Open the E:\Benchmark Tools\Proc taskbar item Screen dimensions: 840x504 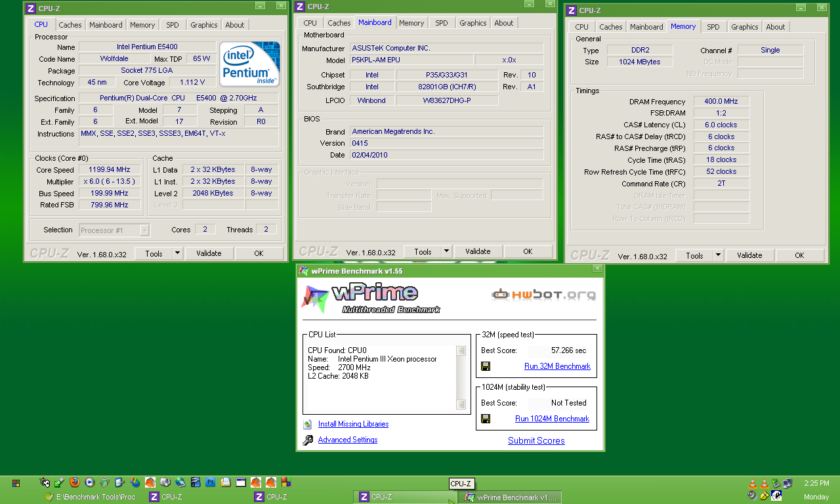89,497
